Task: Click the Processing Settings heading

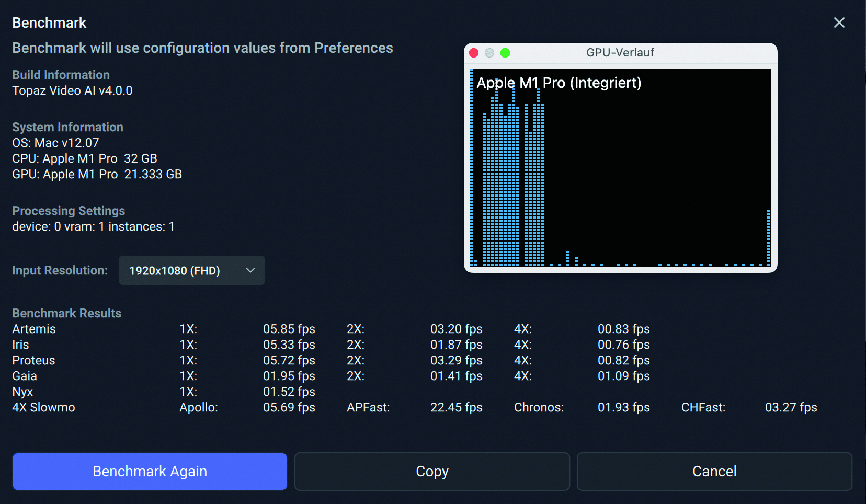Action: point(69,211)
